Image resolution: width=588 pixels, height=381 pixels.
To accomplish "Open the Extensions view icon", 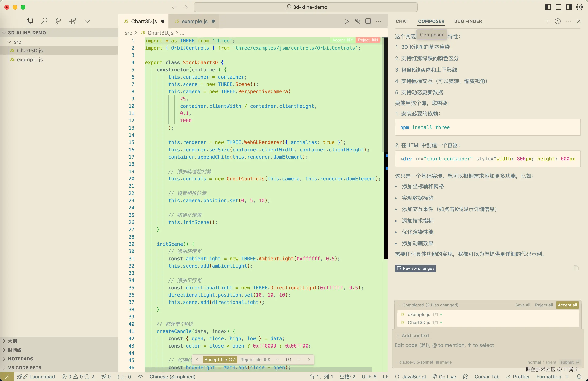I will (72, 21).
